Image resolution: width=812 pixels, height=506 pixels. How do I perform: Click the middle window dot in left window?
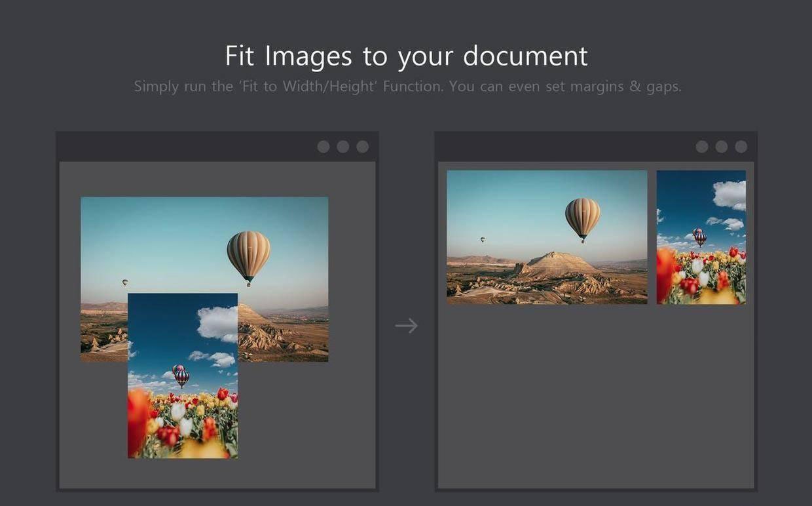click(x=343, y=147)
